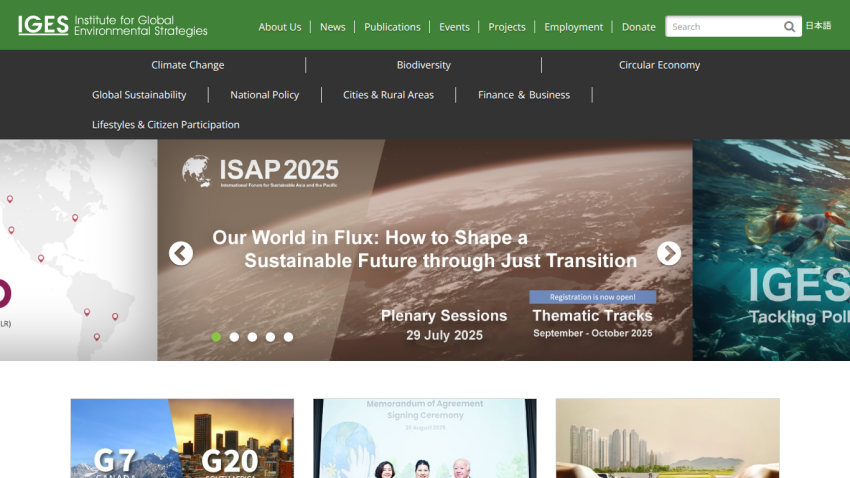Open the Cities & Rural Areas topic

point(388,95)
